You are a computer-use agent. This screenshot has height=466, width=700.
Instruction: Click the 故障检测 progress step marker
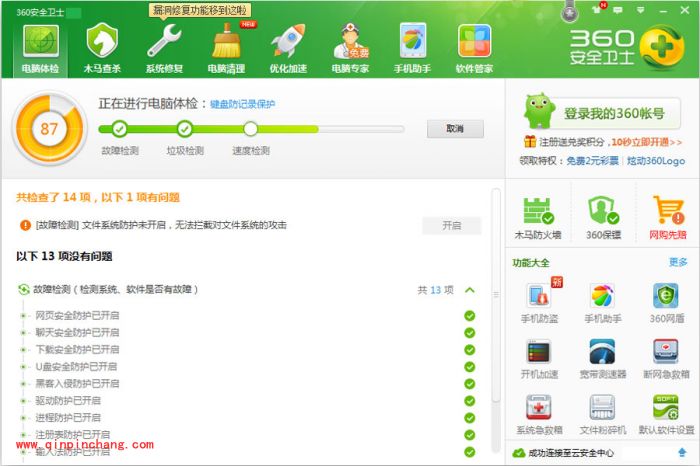[119, 129]
